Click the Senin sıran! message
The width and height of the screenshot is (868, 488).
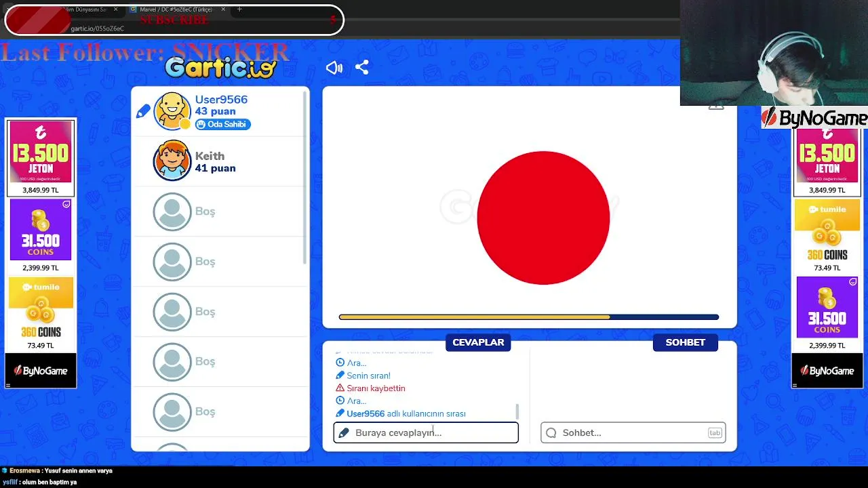(368, 375)
